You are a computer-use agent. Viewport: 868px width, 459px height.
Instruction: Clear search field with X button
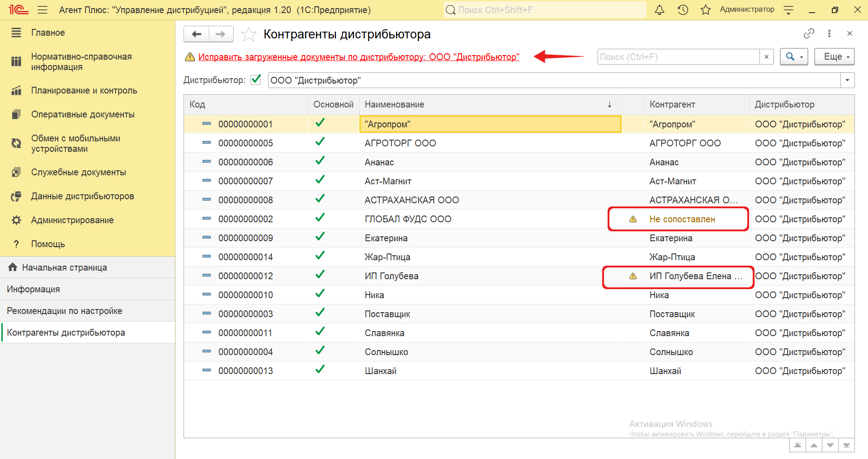(x=766, y=57)
